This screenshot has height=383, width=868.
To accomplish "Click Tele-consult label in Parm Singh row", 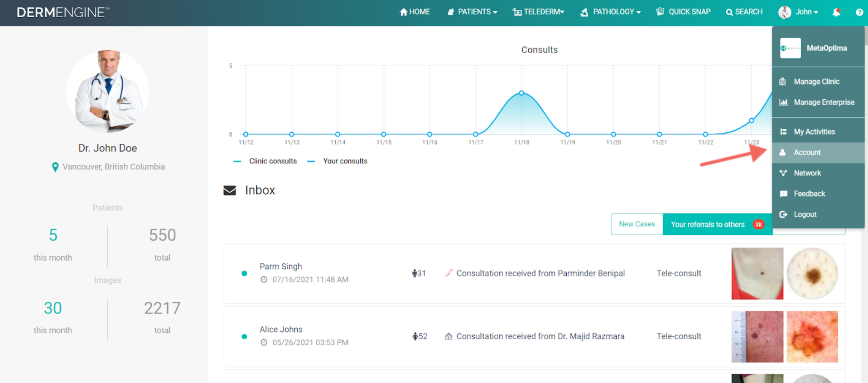I will pyautogui.click(x=679, y=273).
